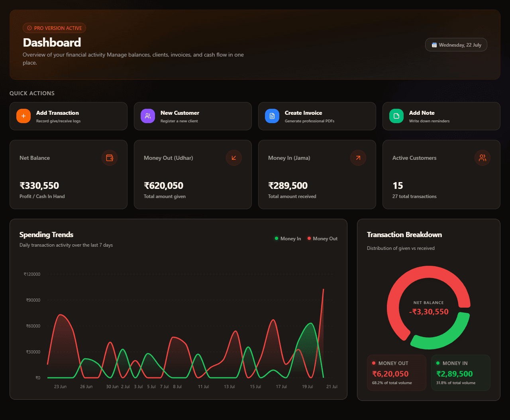Open the Create Invoice quick action
510x420 pixels.
[x=317, y=116]
